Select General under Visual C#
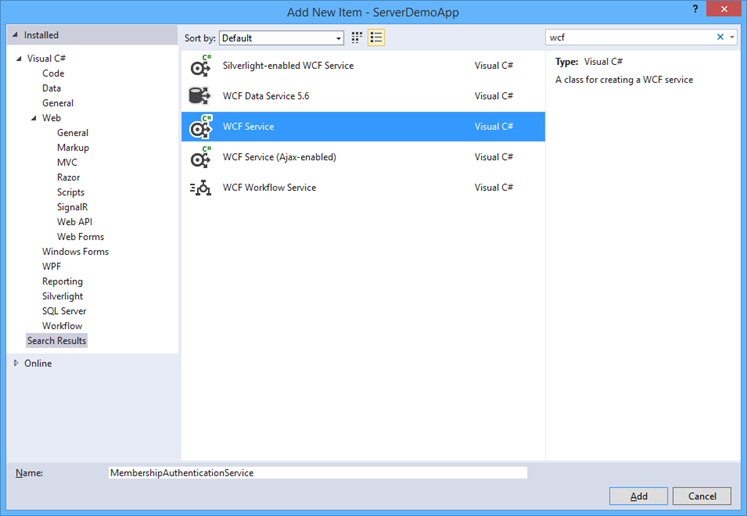The image size is (747, 516). tap(58, 103)
